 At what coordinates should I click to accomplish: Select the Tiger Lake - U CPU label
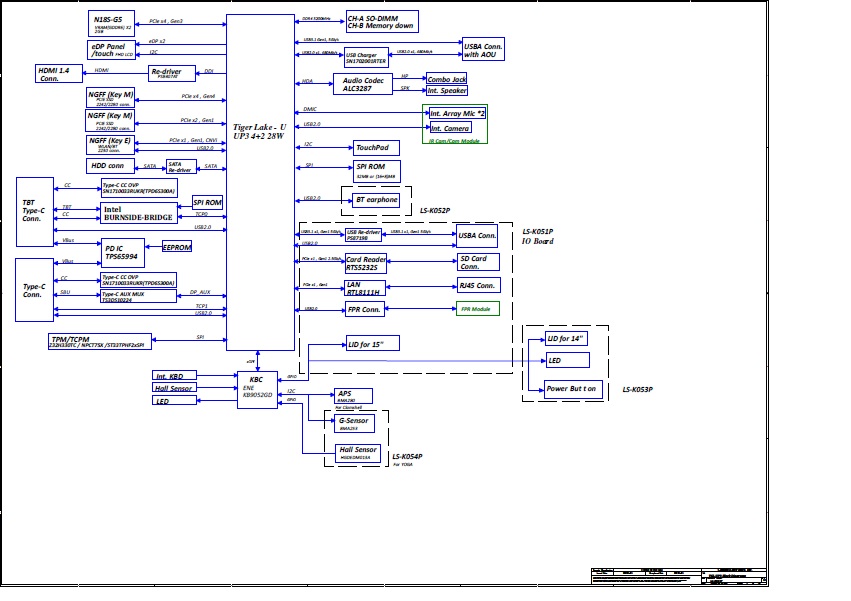pyautogui.click(x=259, y=131)
